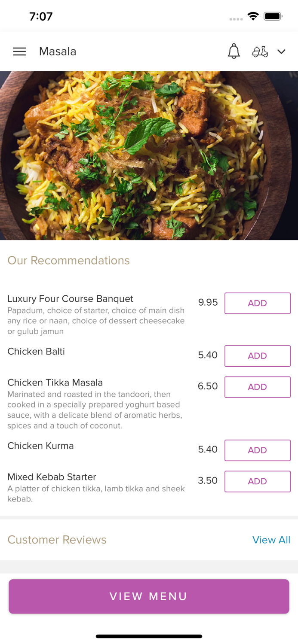
Task: Expand the delivery options chevron
Action: (x=281, y=52)
